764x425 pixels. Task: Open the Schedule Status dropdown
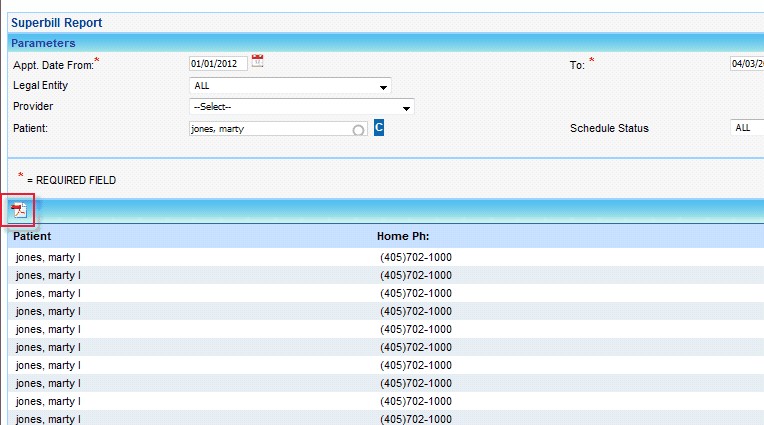[746, 128]
